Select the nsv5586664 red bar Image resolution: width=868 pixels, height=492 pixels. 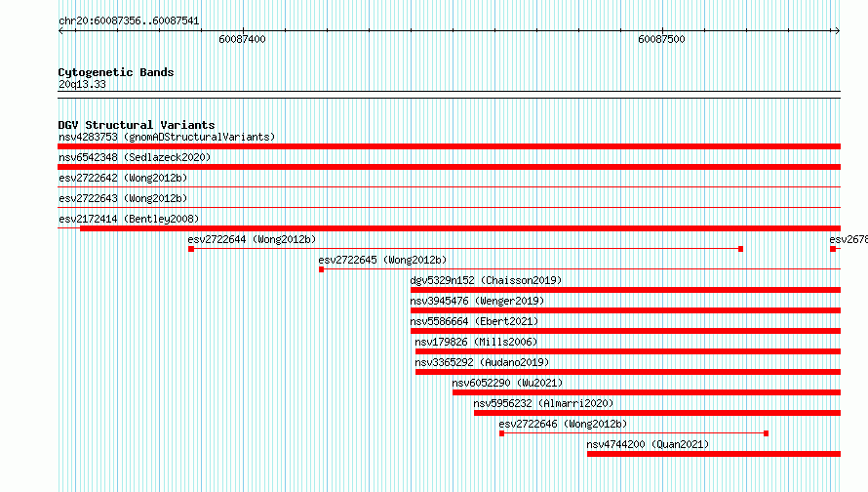click(625, 331)
